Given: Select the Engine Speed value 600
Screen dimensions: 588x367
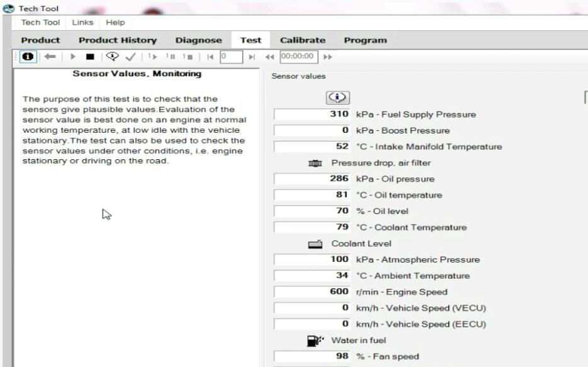Looking at the screenshot, I should pos(312,291).
